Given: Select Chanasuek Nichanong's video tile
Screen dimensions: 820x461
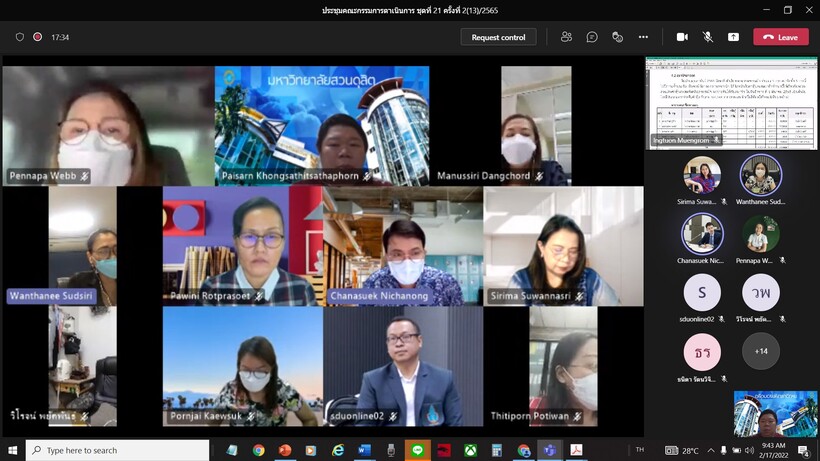Looking at the screenshot, I should [403, 246].
